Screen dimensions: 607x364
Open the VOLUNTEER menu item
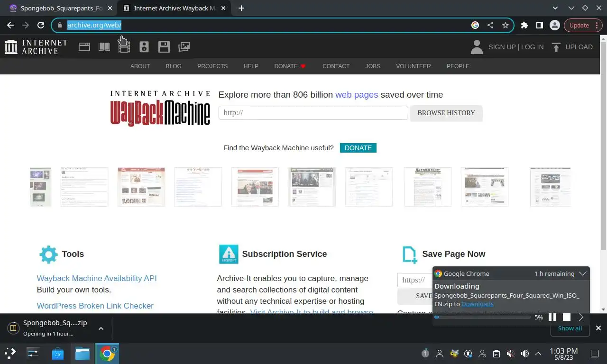(x=414, y=66)
